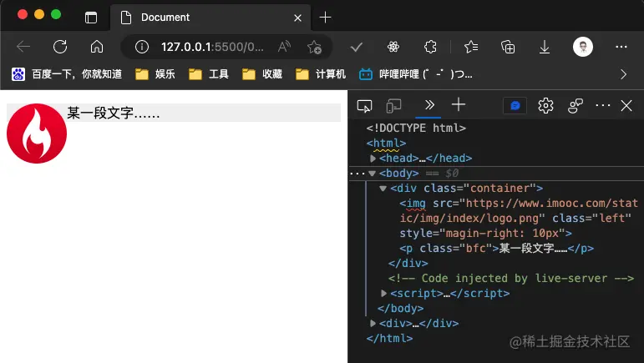Select the <html> opening tag line
This screenshot has height=363, width=644.
pos(386,144)
